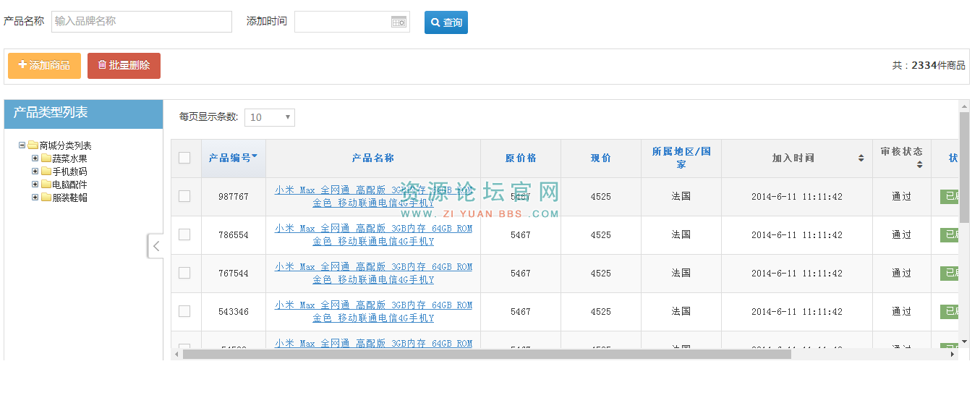Expand the 电脑配件 tree node
The width and height of the screenshot is (980, 398).
(35, 185)
